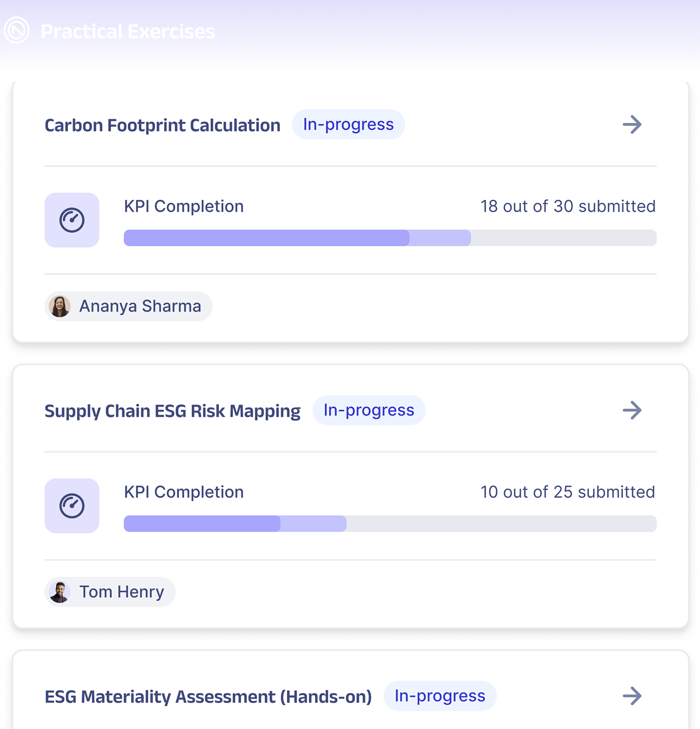Image resolution: width=700 pixels, height=729 pixels.
Task: Select the Tom Henry assignee chip
Action: tap(110, 592)
